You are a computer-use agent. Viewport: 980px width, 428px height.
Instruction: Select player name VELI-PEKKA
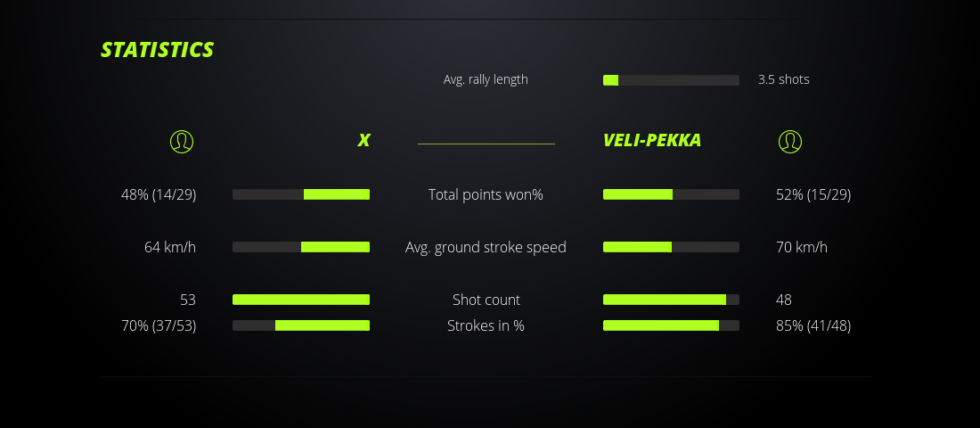pos(652,140)
